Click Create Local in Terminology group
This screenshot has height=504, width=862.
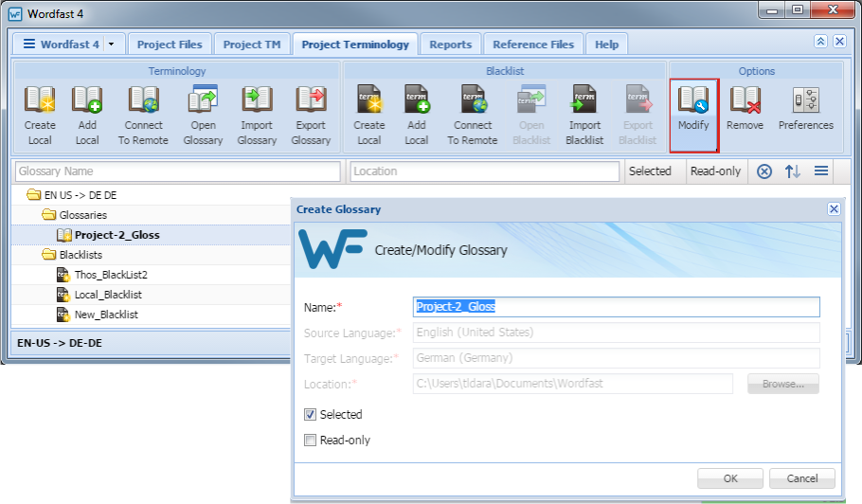tap(40, 116)
